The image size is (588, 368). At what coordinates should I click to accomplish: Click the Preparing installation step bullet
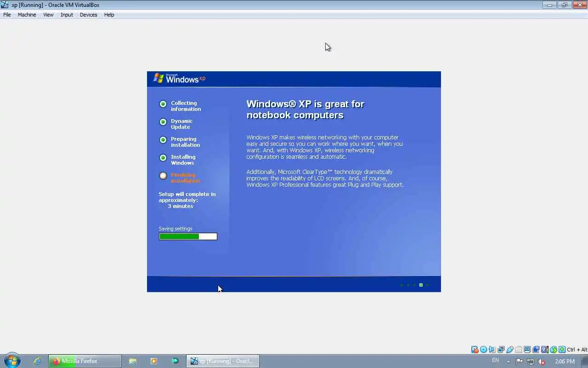pos(163,140)
